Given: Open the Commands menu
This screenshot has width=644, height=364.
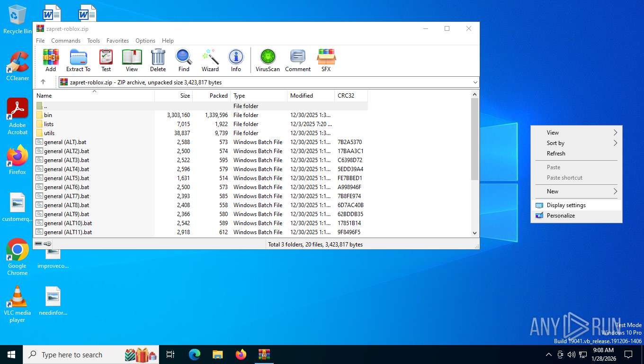Looking at the screenshot, I should [x=66, y=41].
